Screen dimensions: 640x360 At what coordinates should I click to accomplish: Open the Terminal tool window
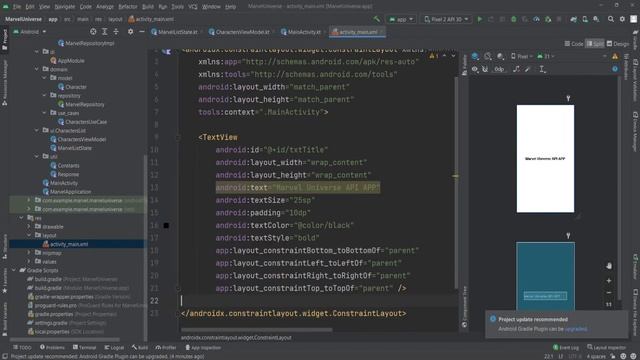tap(84, 348)
